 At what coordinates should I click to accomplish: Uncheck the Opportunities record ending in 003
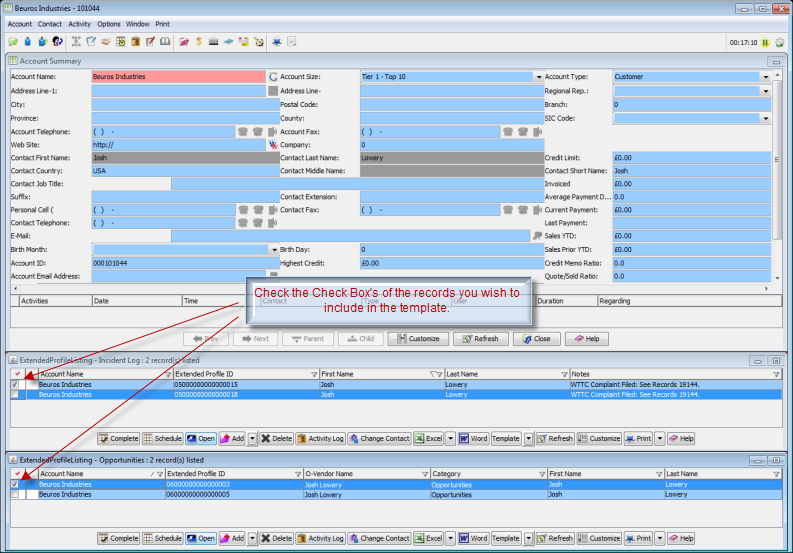[x=15, y=484]
